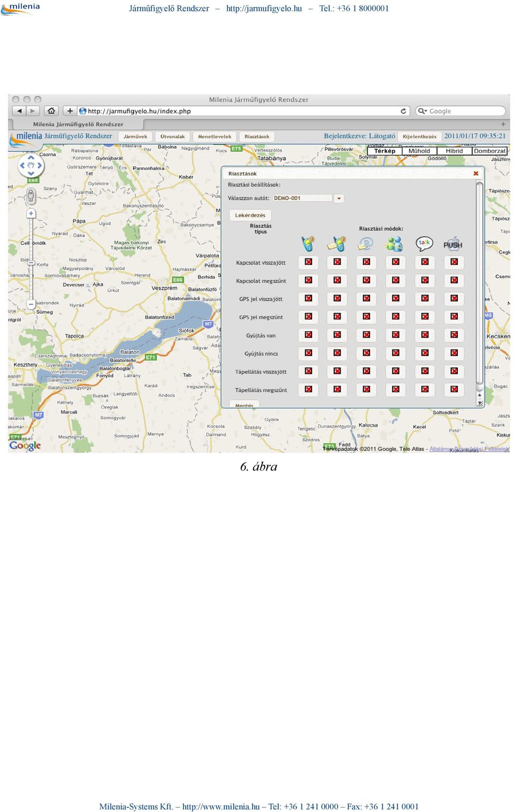The width and height of the screenshot is (514, 812).
Task: Toggle SMS alert for Gyújtás van
Action: pyautogui.click(x=337, y=335)
